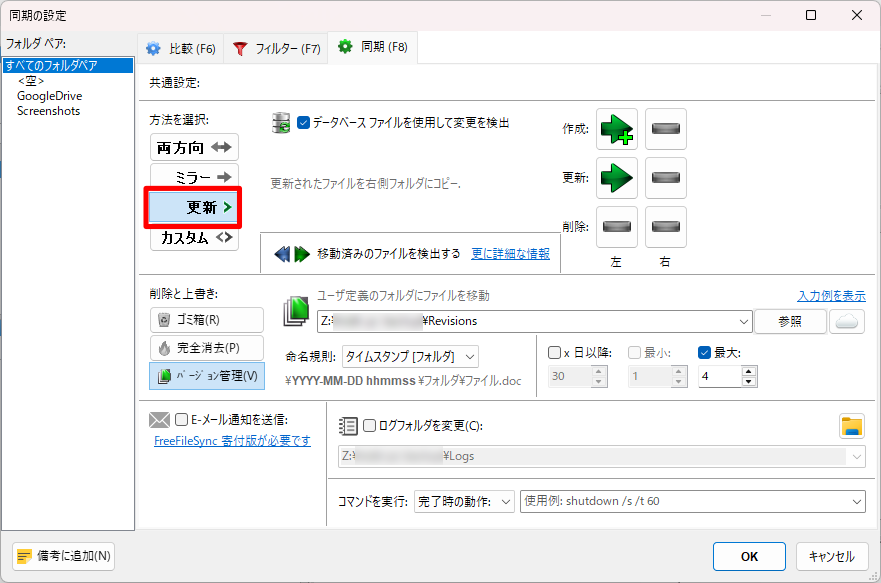Click the green arrow icon beside 更新
This screenshot has height=583, width=881.
pos(617,178)
